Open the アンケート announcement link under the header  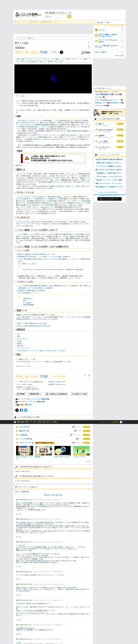click(x=40, y=22)
